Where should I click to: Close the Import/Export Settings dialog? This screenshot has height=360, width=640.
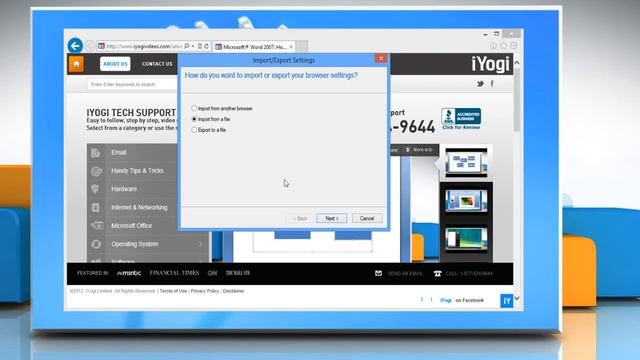[x=381, y=58]
